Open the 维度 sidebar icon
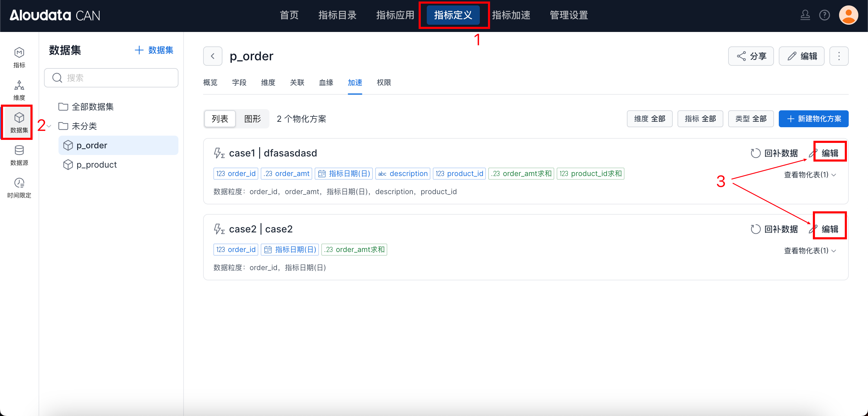This screenshot has height=416, width=868. (x=19, y=90)
